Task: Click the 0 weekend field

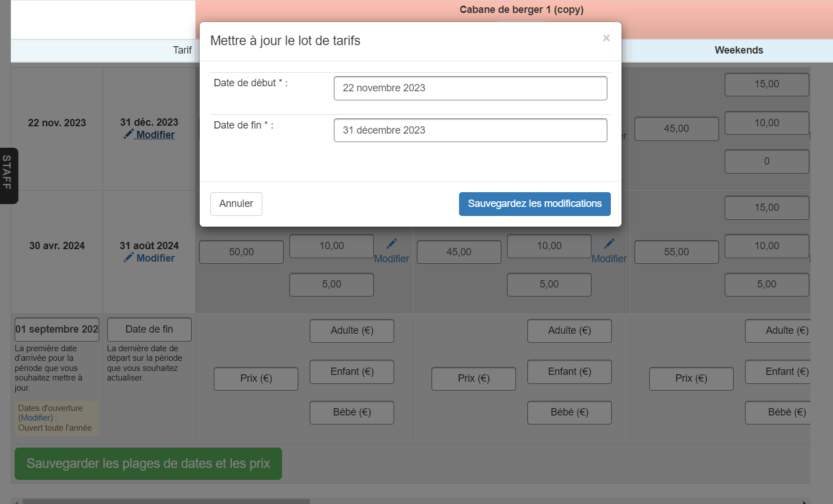Action: click(767, 161)
